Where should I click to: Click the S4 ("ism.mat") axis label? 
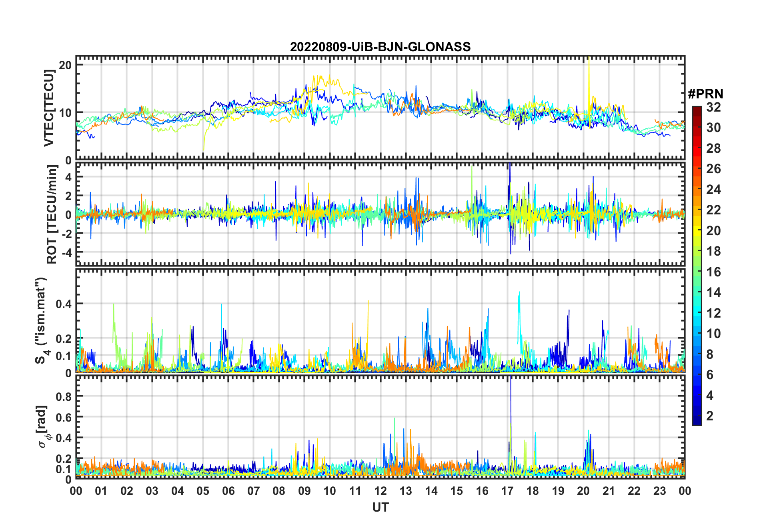pyautogui.click(x=41, y=320)
